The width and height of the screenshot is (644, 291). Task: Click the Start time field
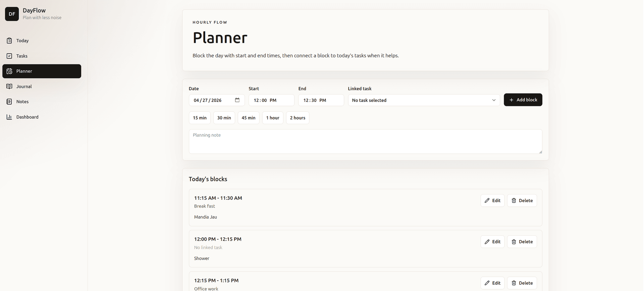[271, 100]
